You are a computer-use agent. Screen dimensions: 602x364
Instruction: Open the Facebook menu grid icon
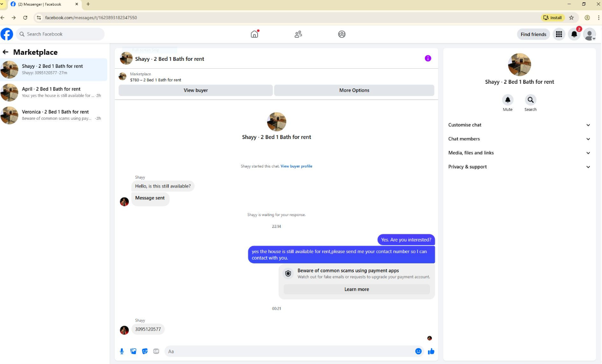[559, 34]
